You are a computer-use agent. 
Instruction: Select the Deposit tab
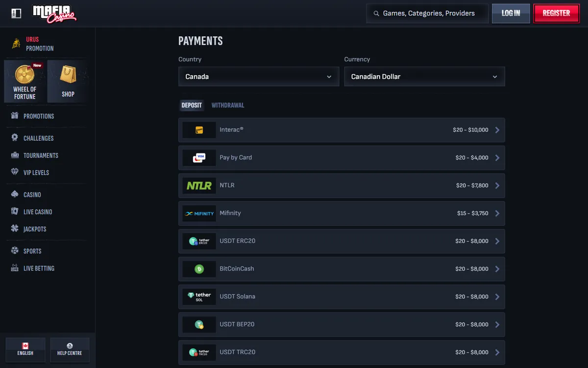point(192,105)
